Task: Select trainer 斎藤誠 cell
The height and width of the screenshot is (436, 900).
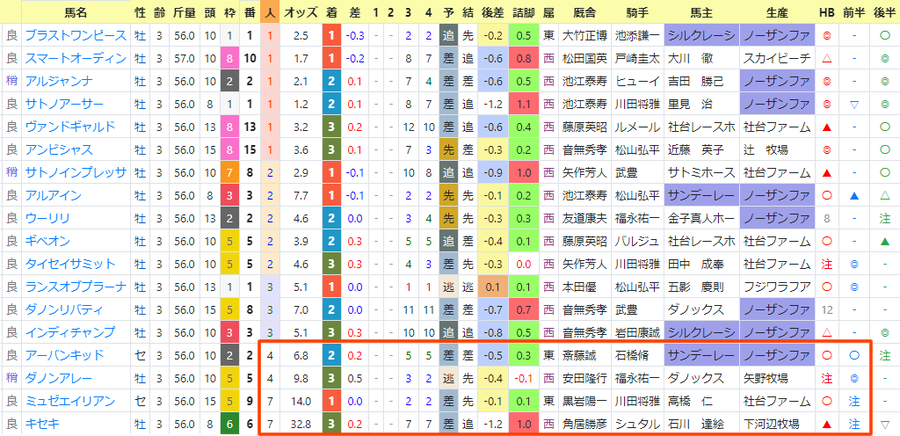Action: (584, 356)
